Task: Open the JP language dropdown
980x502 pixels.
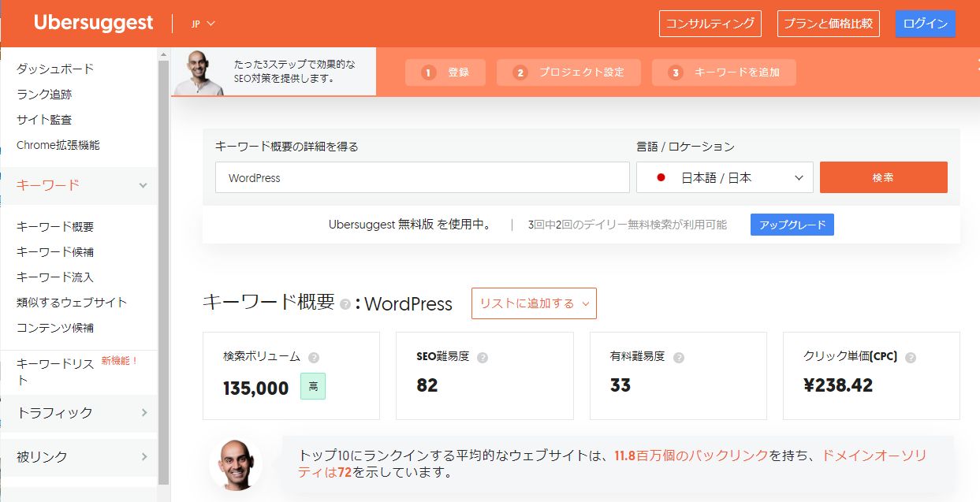Action: pyautogui.click(x=203, y=24)
